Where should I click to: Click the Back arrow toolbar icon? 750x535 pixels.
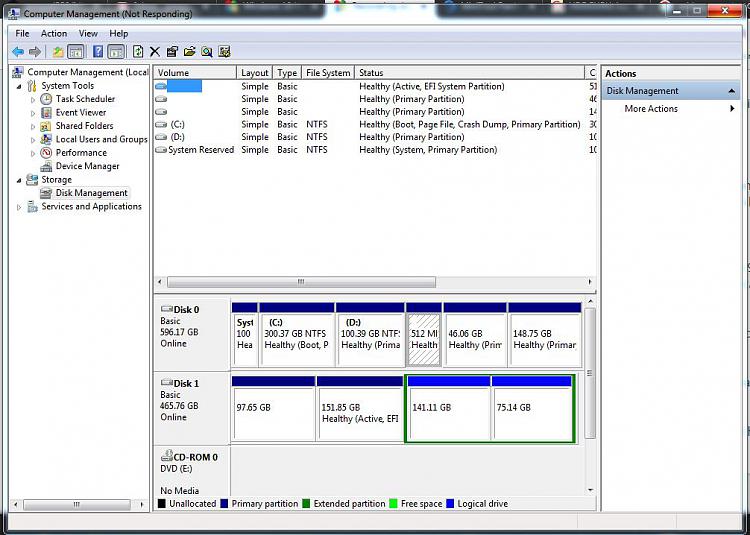(18, 52)
